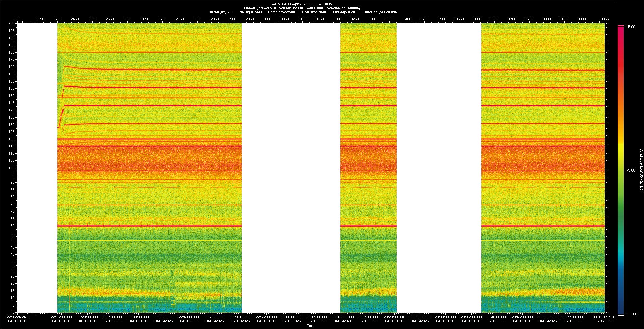Click the 3966 tick on top axis

tap(605, 19)
